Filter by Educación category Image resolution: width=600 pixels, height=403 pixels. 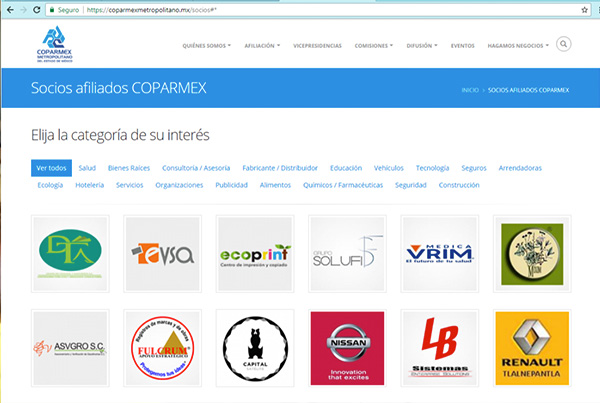(346, 168)
